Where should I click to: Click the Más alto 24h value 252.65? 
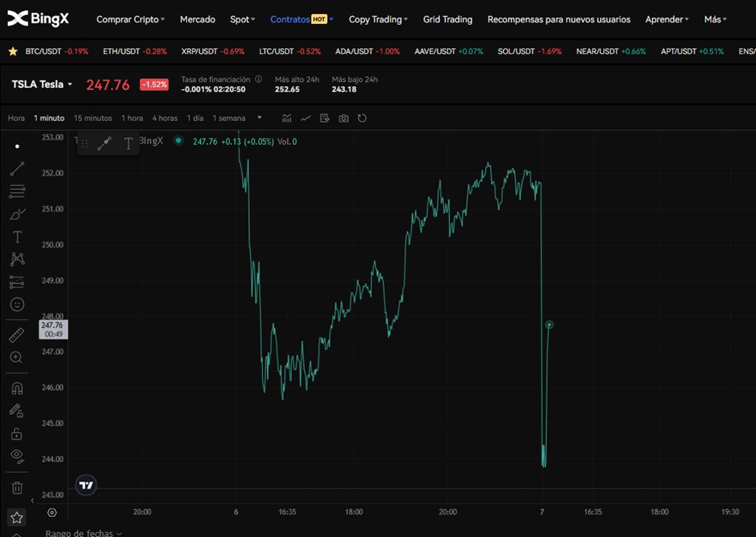click(288, 89)
